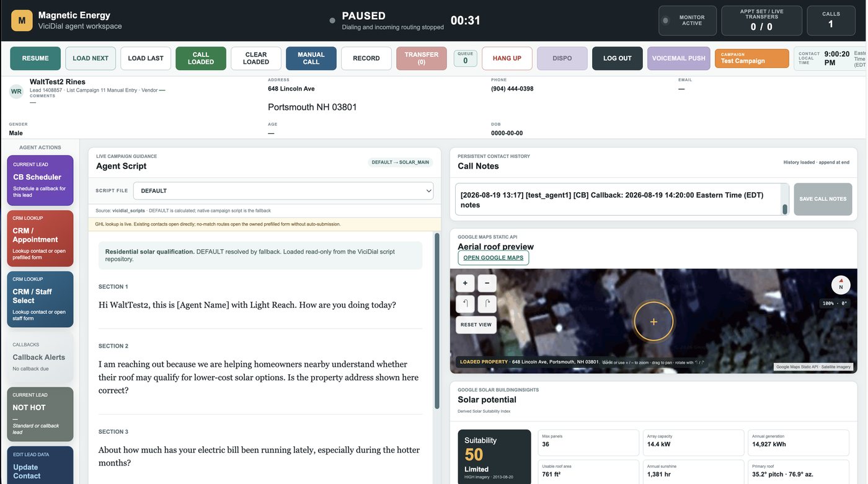Click the Section 3 electric bill question

click(259, 456)
